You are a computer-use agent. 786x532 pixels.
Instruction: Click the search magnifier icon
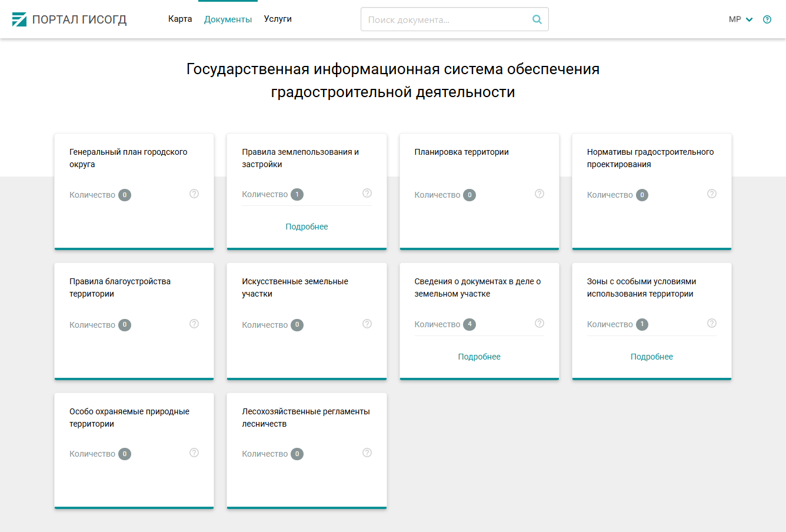536,19
